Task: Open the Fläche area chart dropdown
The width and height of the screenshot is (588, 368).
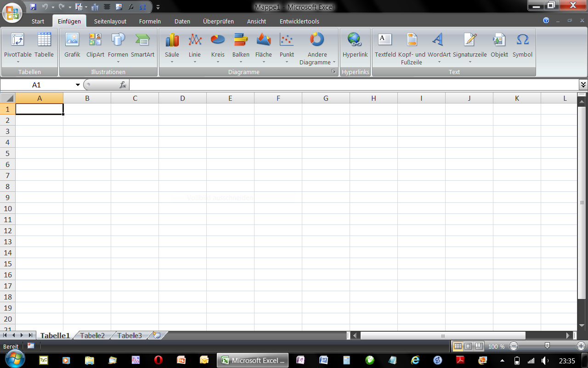Action: 264,48
